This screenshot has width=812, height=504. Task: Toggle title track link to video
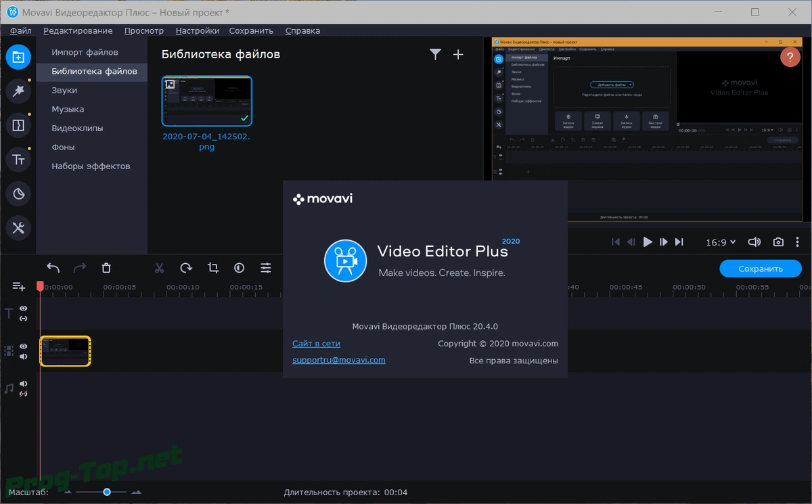[23, 319]
